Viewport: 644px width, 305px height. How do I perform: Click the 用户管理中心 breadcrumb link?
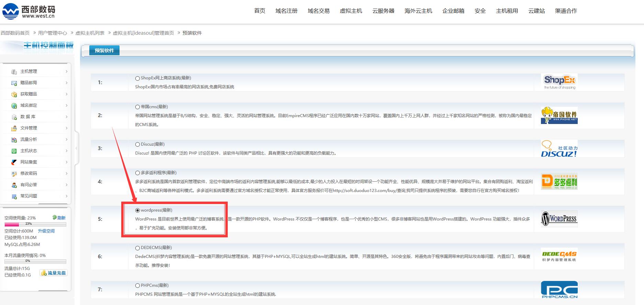pos(53,33)
